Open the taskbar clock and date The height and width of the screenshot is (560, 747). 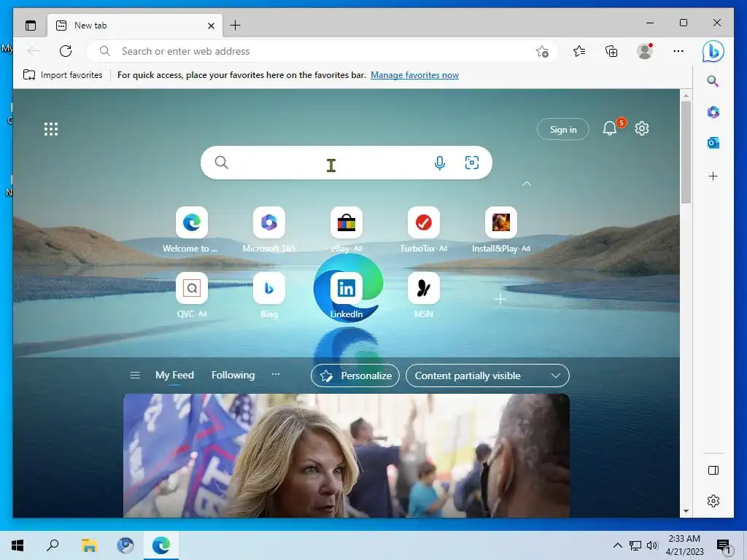click(x=684, y=545)
